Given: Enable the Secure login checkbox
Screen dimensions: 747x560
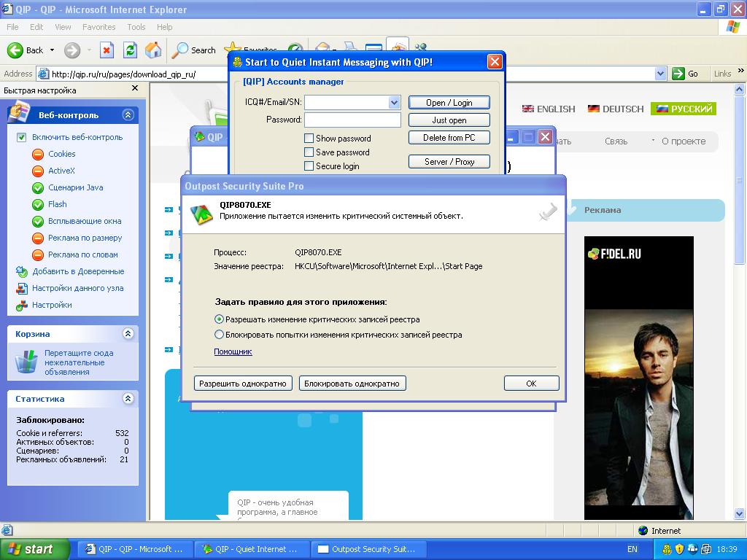Looking at the screenshot, I should point(309,166).
